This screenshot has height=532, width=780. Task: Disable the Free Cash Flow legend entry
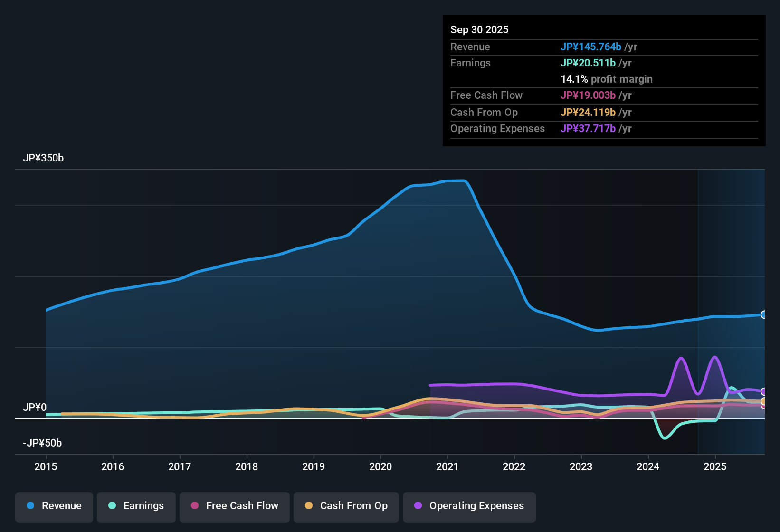[x=234, y=506]
